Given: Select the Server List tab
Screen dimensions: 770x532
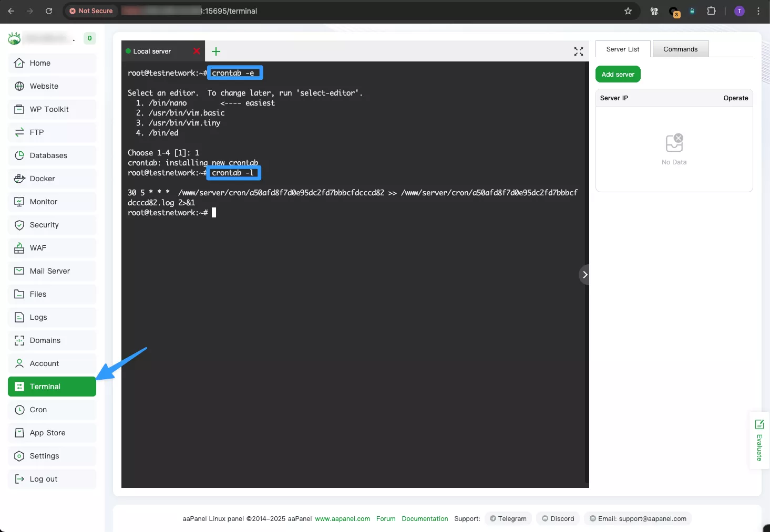Looking at the screenshot, I should [622, 49].
